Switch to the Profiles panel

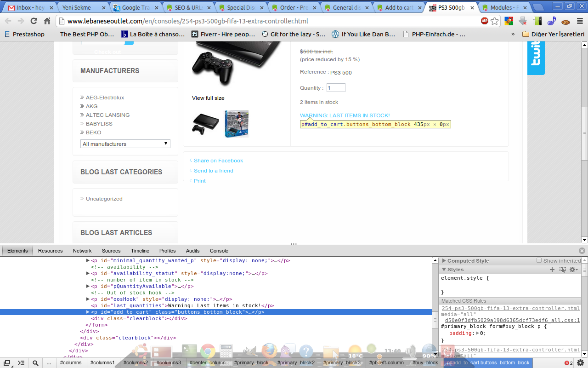point(168,251)
